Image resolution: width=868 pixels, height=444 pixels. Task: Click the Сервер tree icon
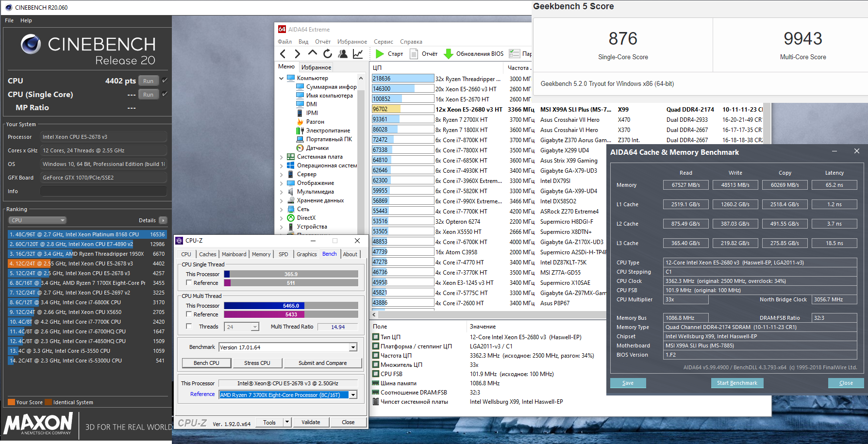[x=291, y=174]
